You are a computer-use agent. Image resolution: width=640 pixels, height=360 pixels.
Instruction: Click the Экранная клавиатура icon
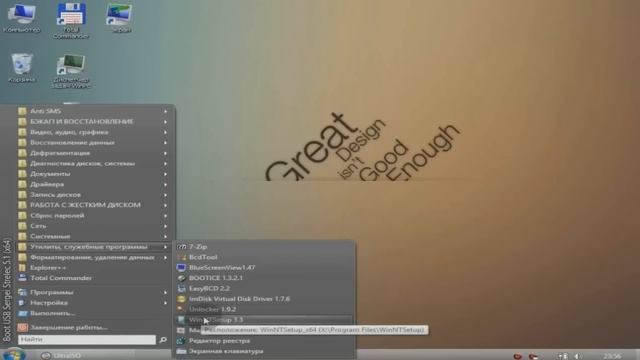point(181,351)
